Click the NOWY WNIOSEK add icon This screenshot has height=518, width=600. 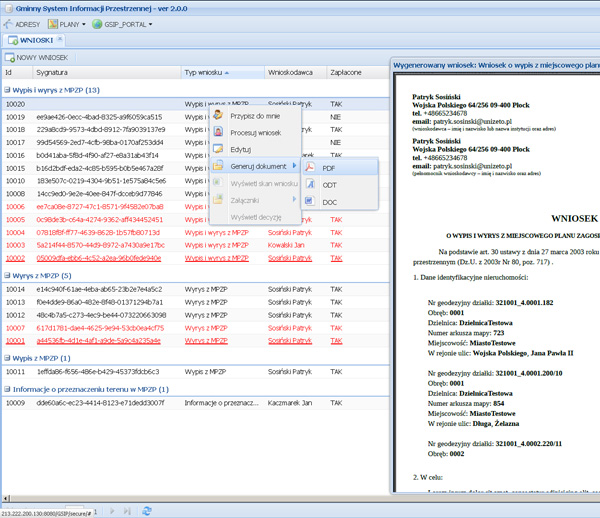10,57
